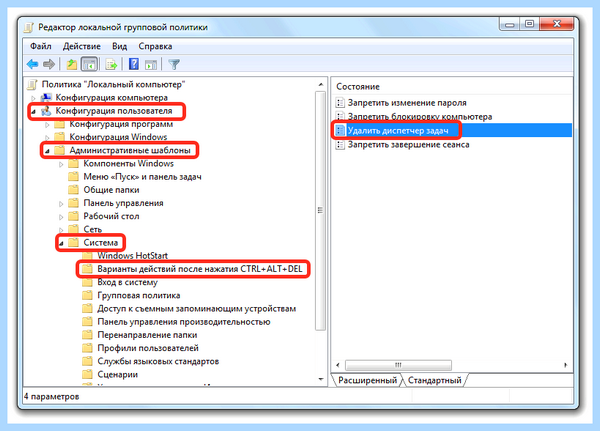600x431 pixels.
Task: Open the Файл menu
Action: pyautogui.click(x=41, y=46)
